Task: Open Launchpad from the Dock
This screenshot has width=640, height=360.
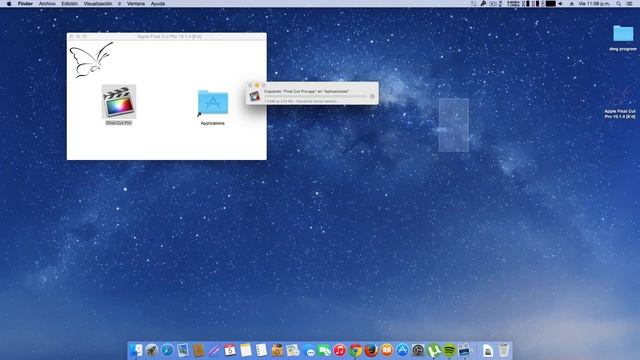Action: click(151, 350)
